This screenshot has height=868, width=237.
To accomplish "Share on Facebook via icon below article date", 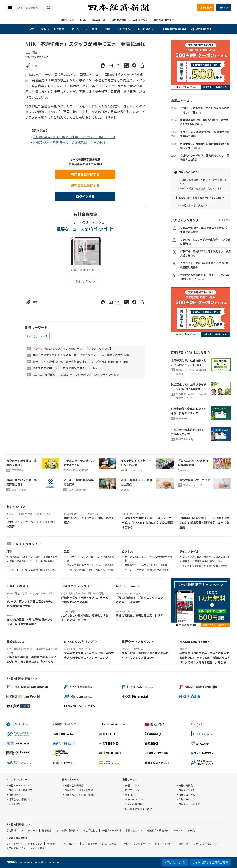I will coord(134,65).
